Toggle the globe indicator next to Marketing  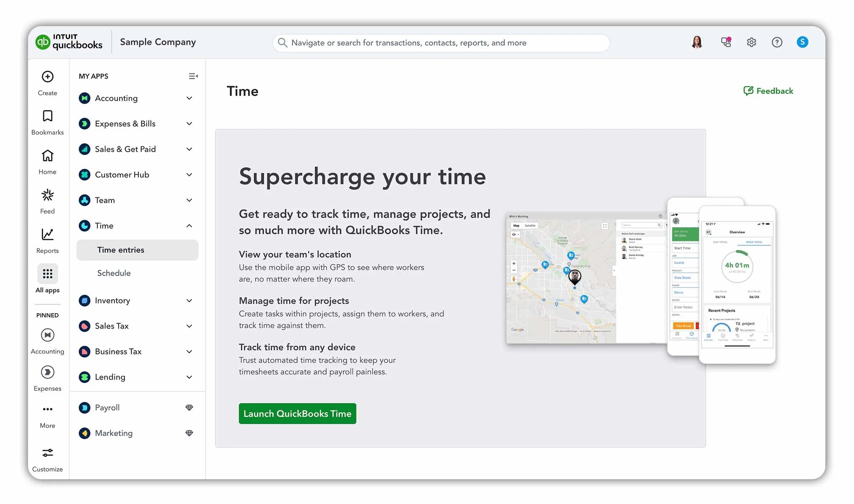189,433
